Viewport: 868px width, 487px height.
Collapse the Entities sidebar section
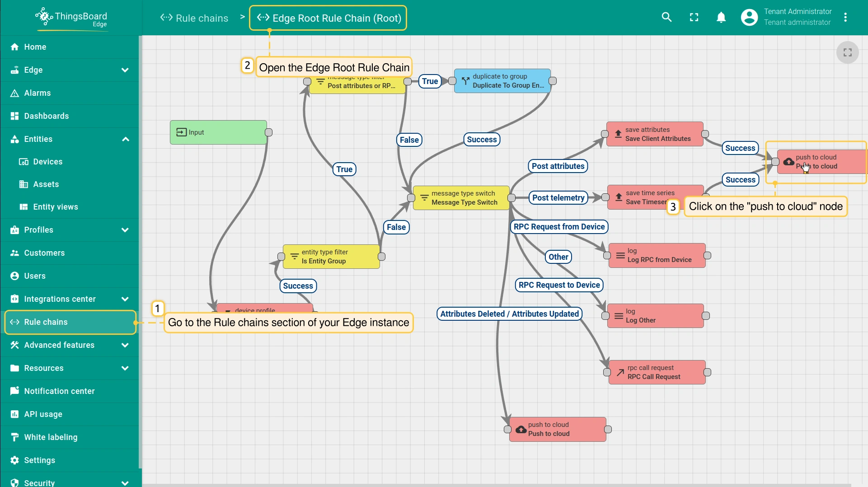coord(125,139)
